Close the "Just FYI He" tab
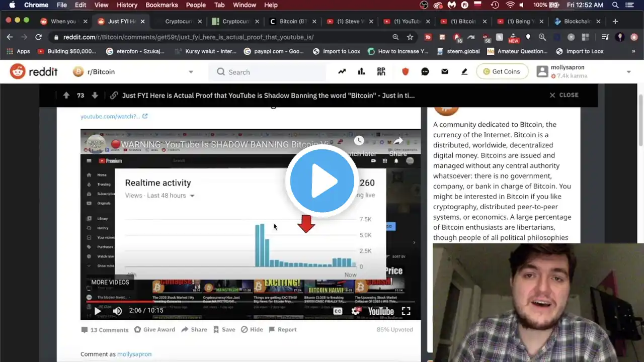 point(143,22)
